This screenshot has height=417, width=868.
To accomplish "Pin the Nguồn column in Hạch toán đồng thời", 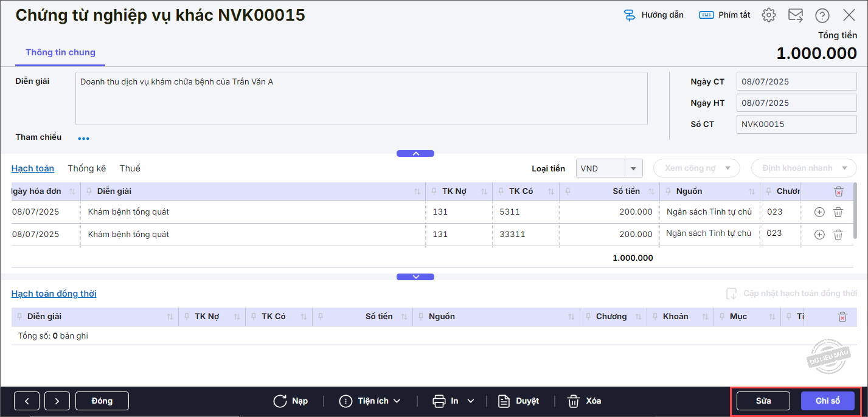I will tap(421, 317).
